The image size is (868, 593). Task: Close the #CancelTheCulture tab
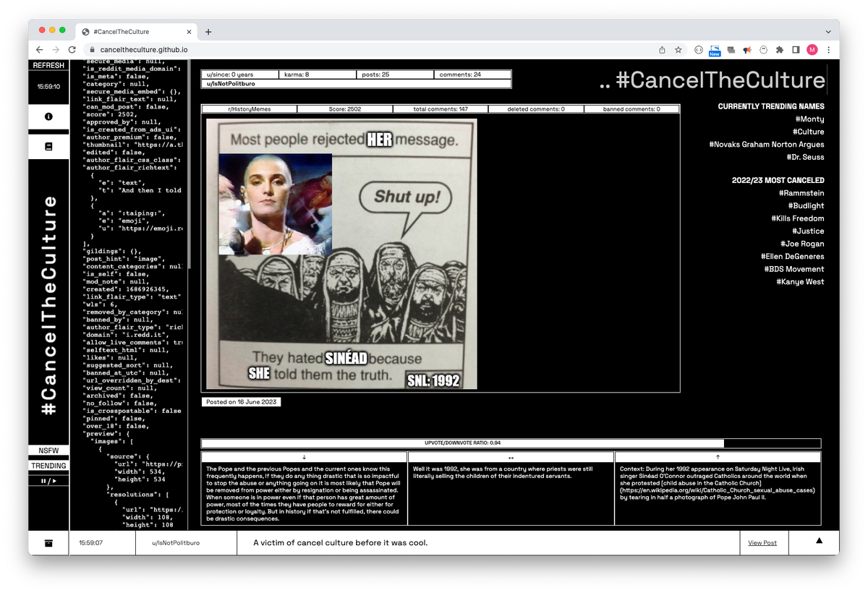(x=190, y=32)
